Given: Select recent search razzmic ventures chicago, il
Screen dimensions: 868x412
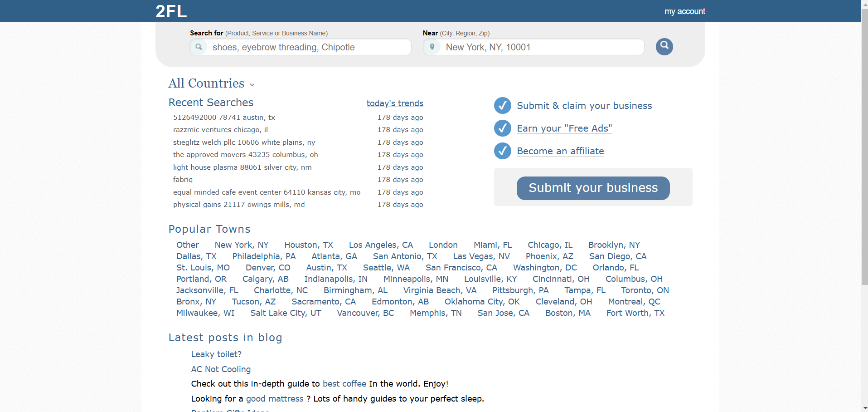Looking at the screenshot, I should coord(220,130).
